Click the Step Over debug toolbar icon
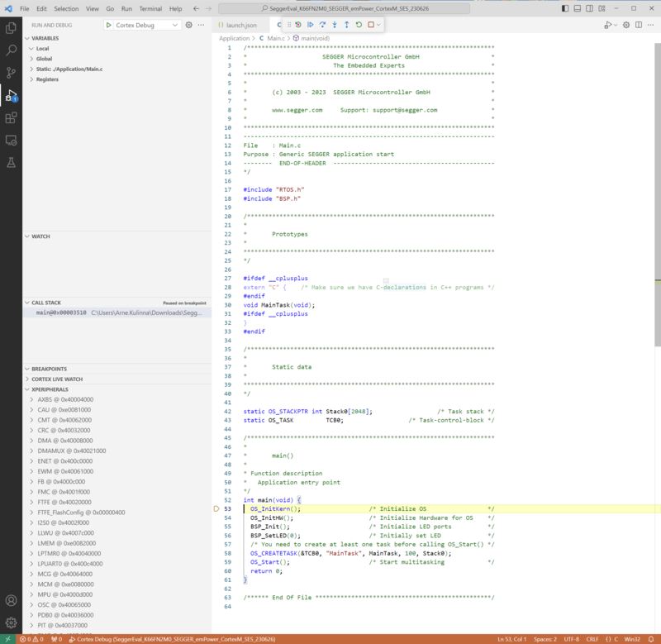The width and height of the screenshot is (661, 644). 322,25
